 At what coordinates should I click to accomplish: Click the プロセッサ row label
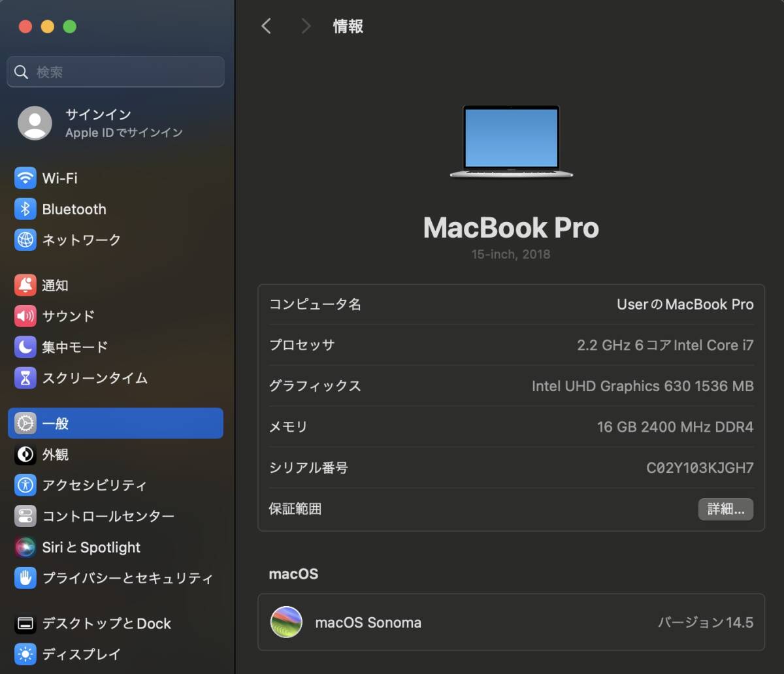(x=302, y=345)
